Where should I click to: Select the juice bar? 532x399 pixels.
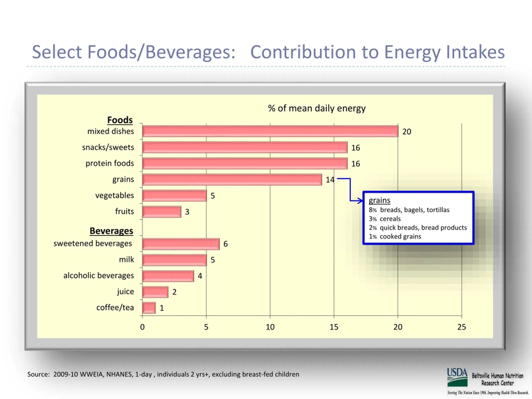(155, 292)
